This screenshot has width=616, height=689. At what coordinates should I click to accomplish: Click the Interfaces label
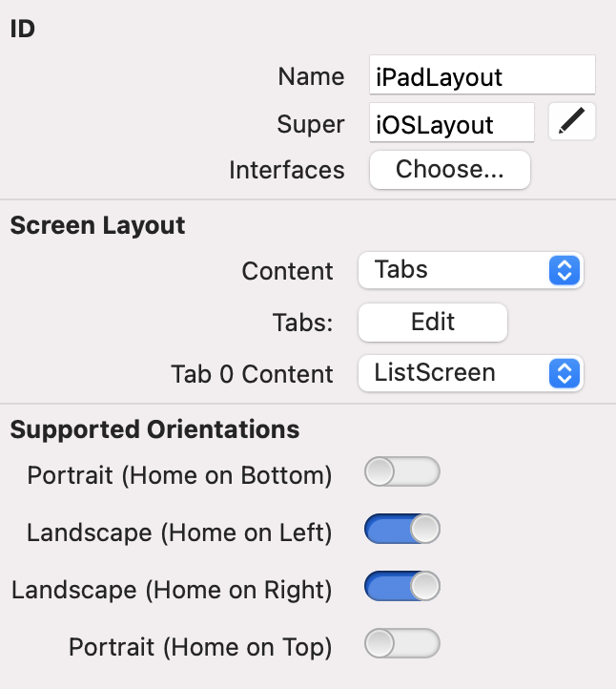pos(286,170)
